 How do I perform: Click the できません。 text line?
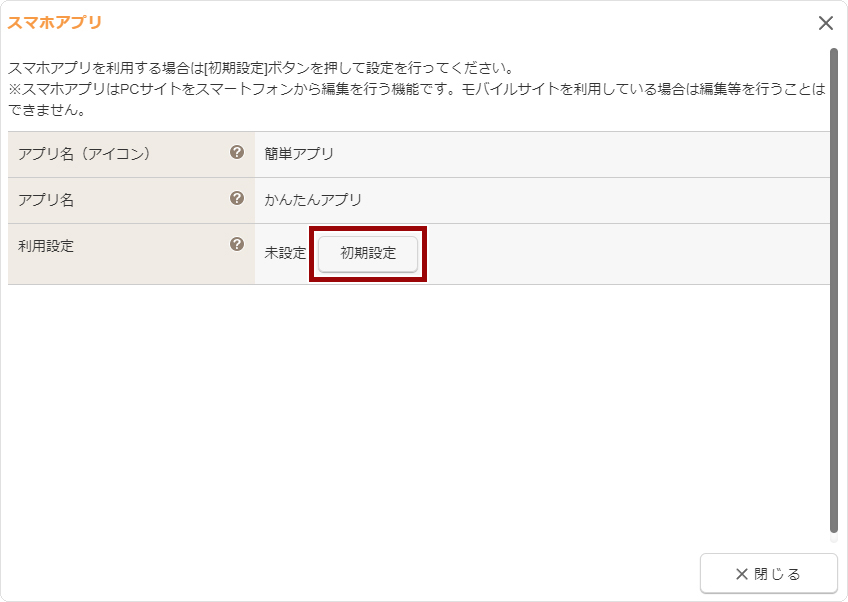tap(46, 110)
